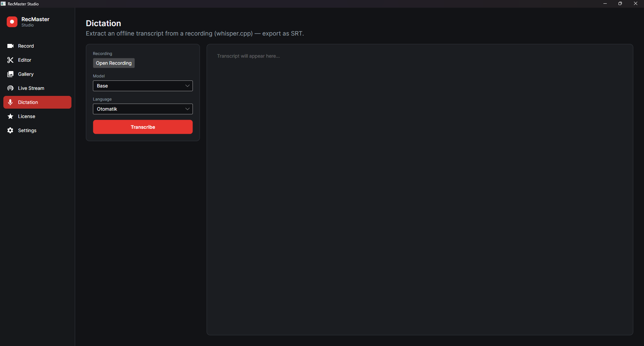Click the License star icon

(10, 116)
